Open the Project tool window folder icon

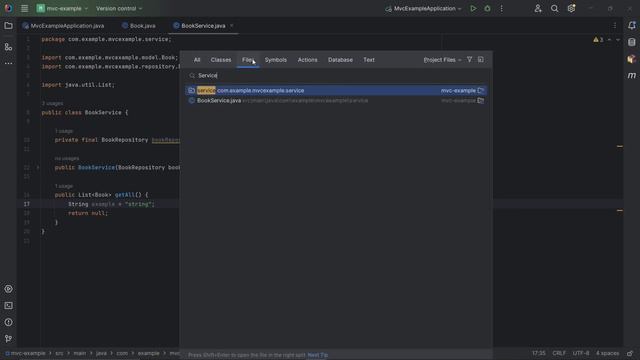point(8,26)
